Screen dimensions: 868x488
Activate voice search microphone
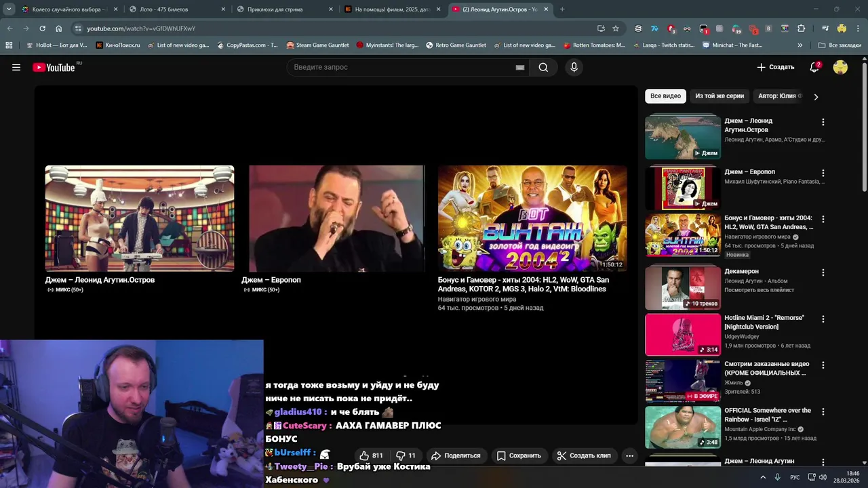coord(574,67)
